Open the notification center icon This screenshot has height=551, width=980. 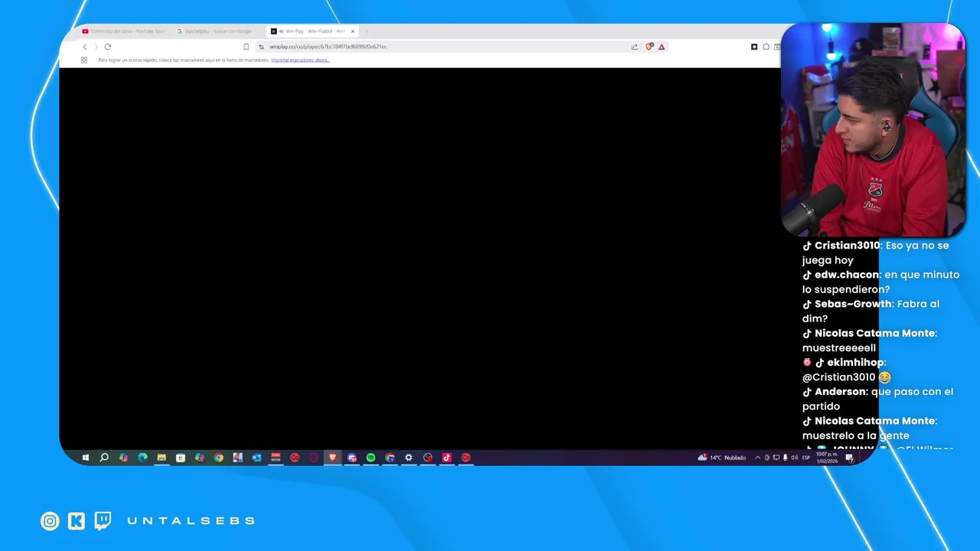[849, 458]
